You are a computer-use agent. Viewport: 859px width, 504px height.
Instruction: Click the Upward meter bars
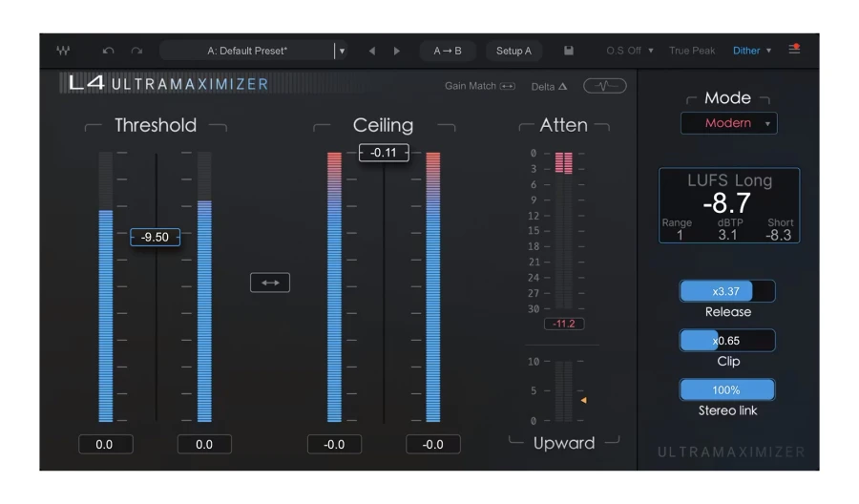(x=564, y=391)
